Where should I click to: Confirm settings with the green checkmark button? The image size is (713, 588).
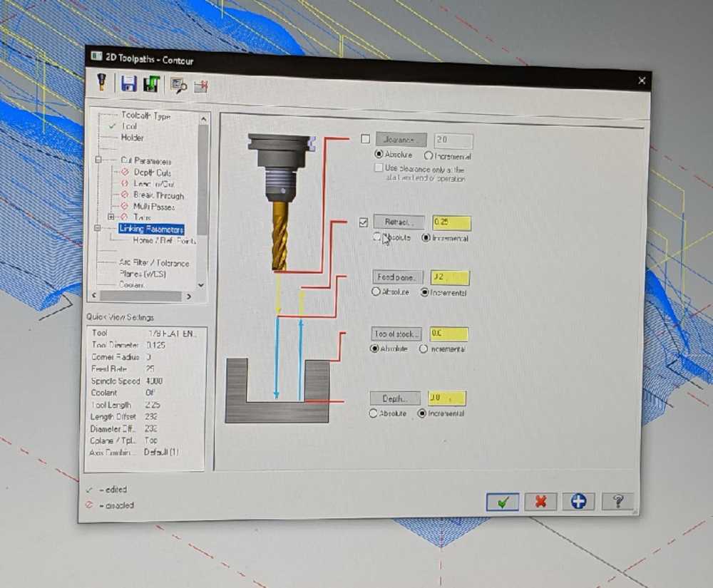pyautogui.click(x=503, y=501)
